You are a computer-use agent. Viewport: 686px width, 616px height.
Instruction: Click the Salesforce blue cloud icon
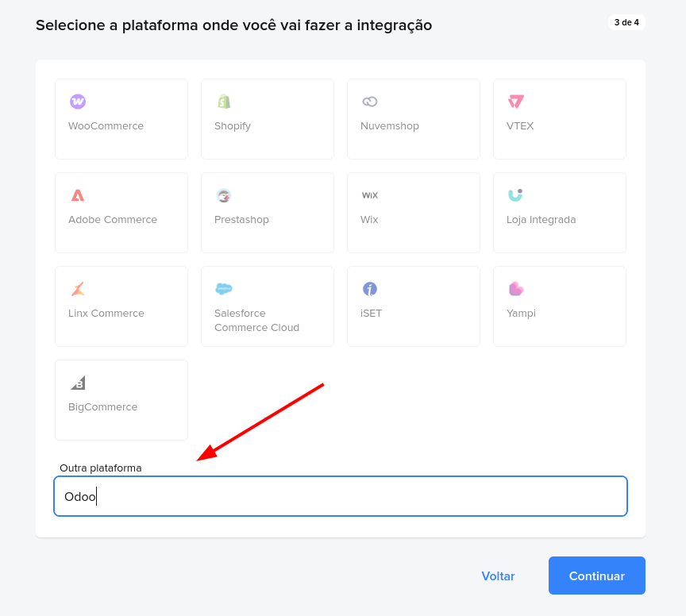coord(224,289)
